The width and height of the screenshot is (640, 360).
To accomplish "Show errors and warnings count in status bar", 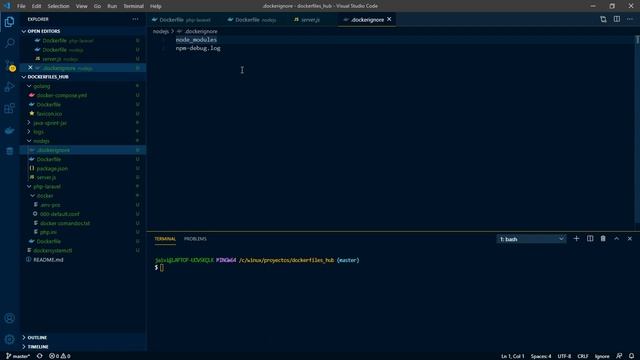I will click(60, 356).
